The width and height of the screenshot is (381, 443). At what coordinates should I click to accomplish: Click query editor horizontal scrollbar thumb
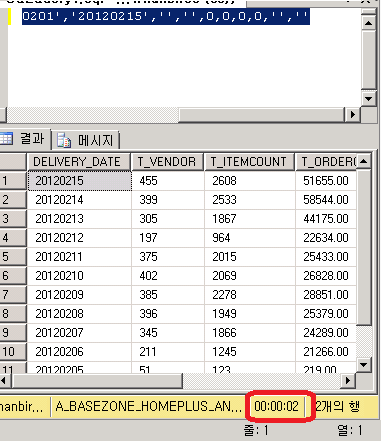click(x=261, y=115)
